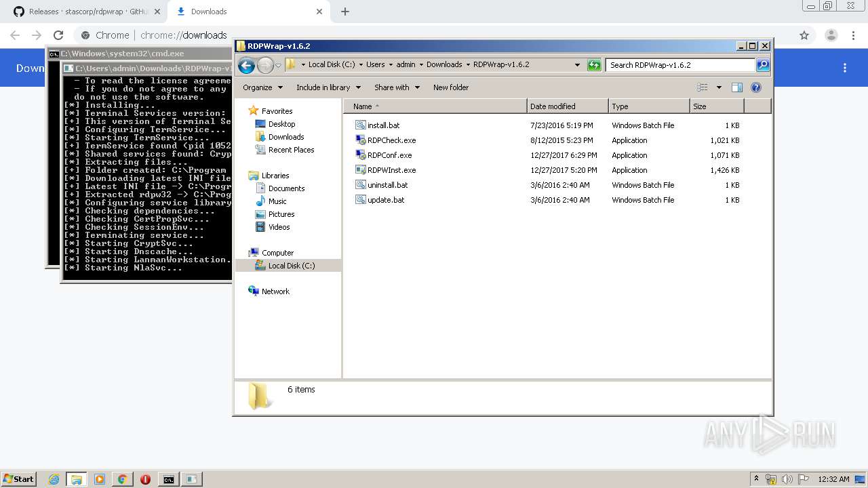Viewport: 868px width, 488px height.
Task: Open the Chrome profile avatar
Action: point(831,35)
